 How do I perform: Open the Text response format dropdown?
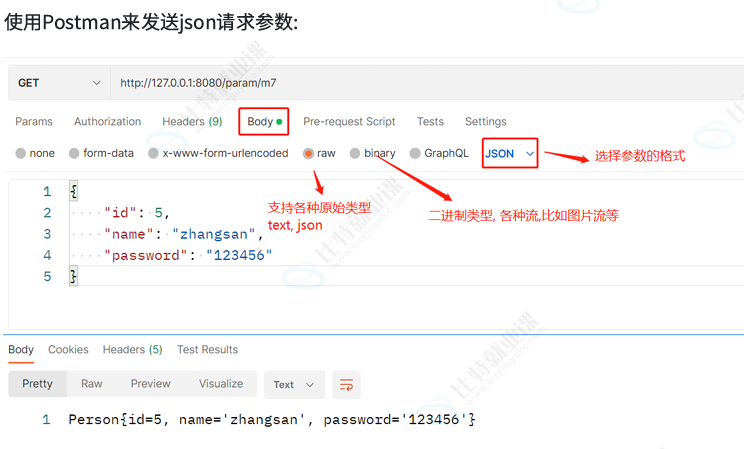(x=294, y=384)
